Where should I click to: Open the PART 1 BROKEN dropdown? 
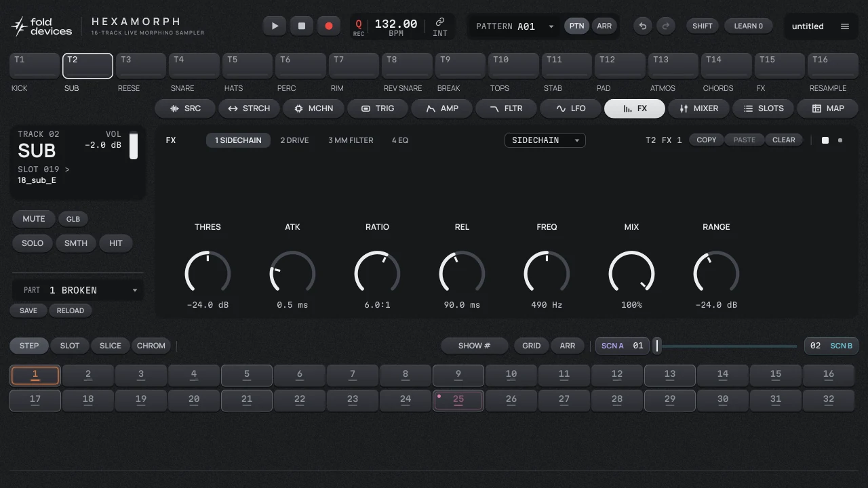click(x=77, y=290)
